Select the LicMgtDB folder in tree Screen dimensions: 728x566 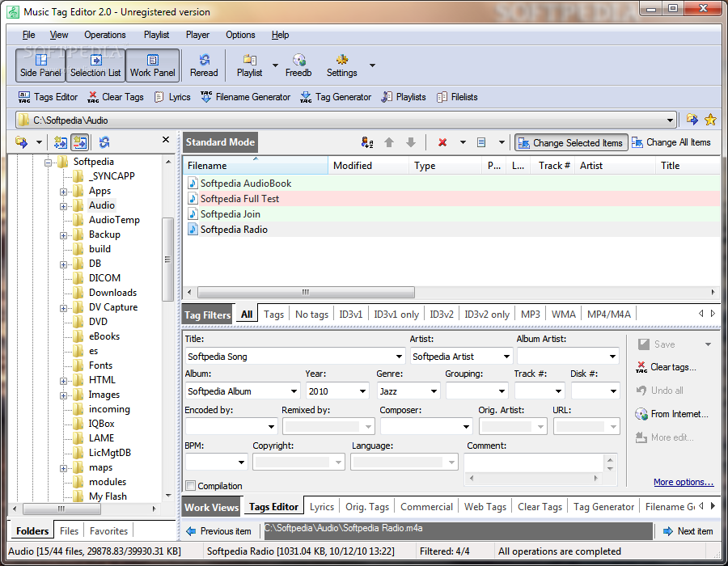pos(109,453)
